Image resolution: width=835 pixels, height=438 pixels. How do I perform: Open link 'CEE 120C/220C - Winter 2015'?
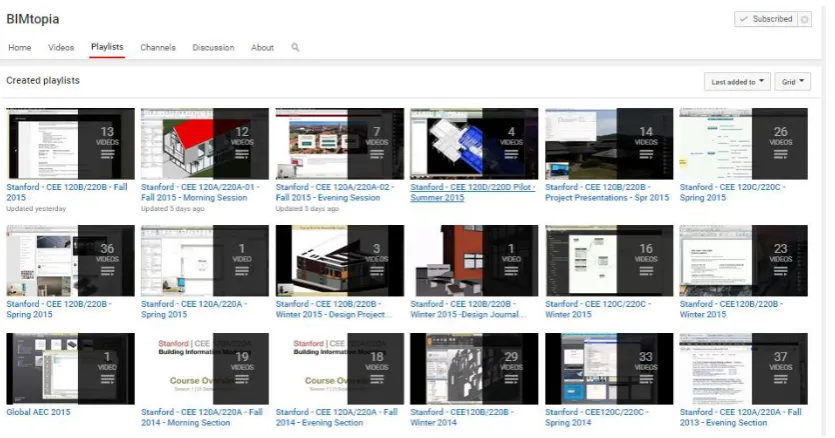[x=598, y=309]
